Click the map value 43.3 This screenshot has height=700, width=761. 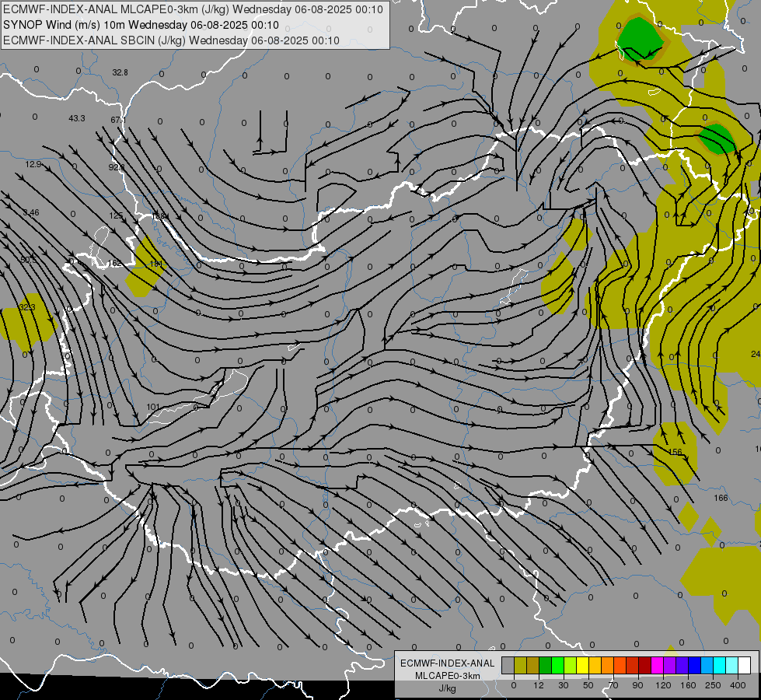(77, 118)
